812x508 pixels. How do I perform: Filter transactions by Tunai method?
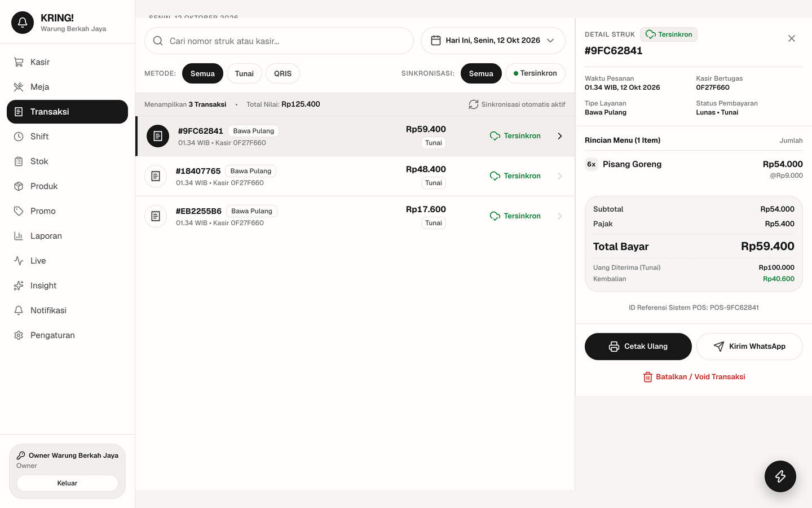pyautogui.click(x=244, y=73)
